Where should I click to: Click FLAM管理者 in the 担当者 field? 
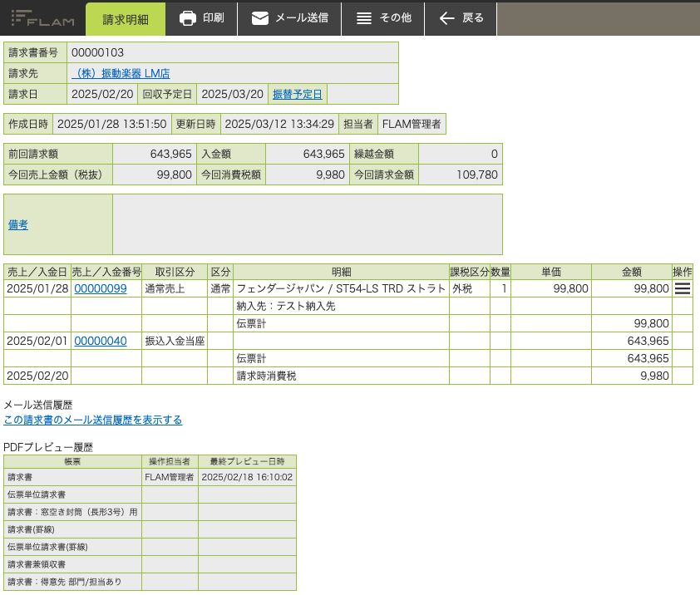(412, 124)
